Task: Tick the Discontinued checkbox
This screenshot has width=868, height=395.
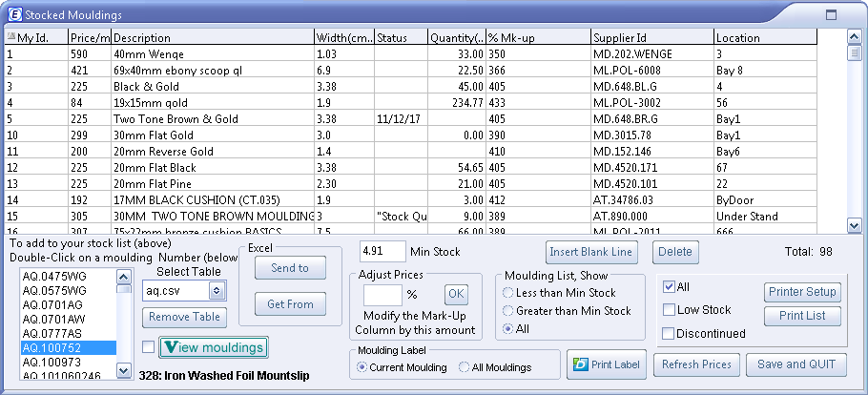Action: click(x=670, y=333)
